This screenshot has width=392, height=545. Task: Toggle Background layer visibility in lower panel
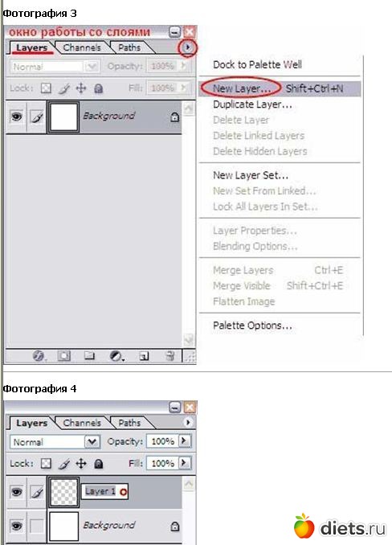pyautogui.click(x=16, y=526)
